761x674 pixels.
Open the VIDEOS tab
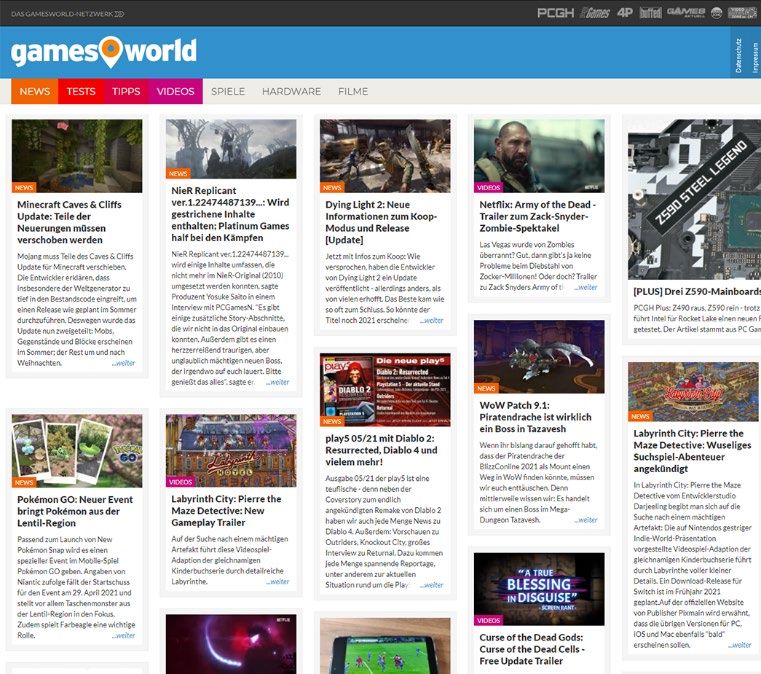pyautogui.click(x=175, y=91)
